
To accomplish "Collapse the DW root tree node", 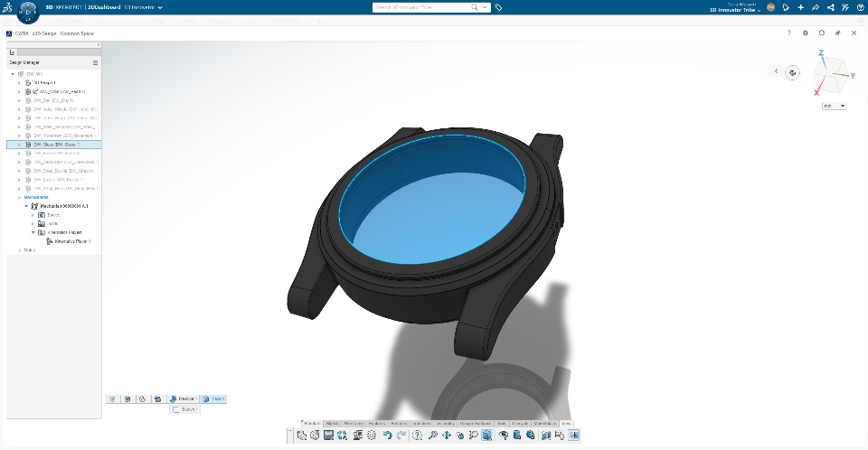I will (x=13, y=73).
